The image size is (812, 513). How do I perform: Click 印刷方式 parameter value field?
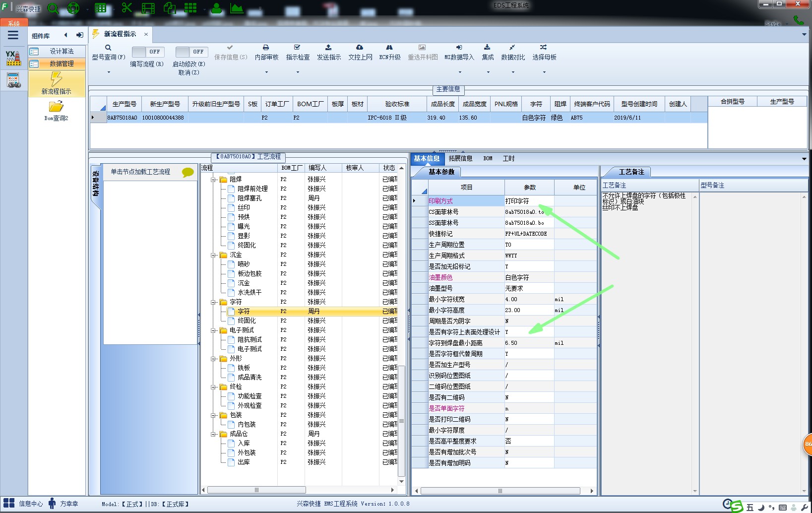coord(529,201)
